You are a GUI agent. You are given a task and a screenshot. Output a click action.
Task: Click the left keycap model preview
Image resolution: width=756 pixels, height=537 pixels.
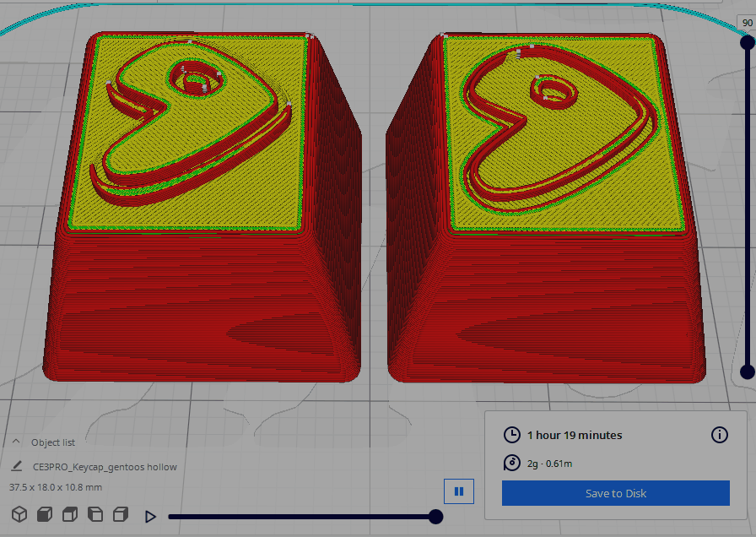pyautogui.click(x=202, y=208)
